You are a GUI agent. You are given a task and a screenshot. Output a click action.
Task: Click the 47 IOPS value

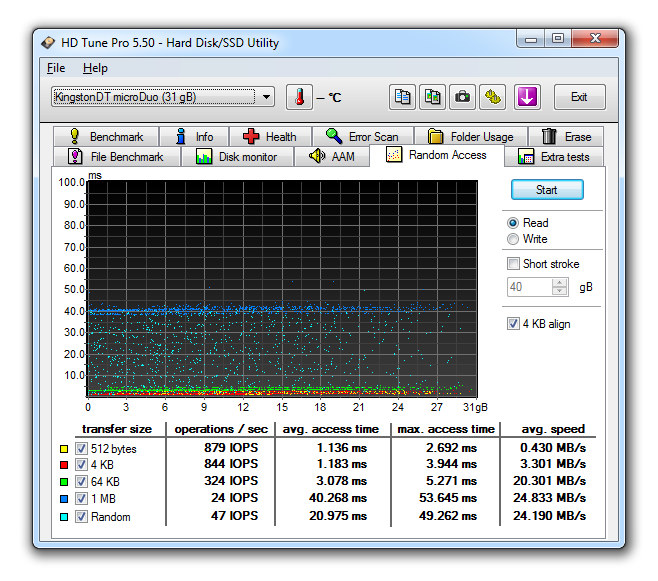(235, 516)
